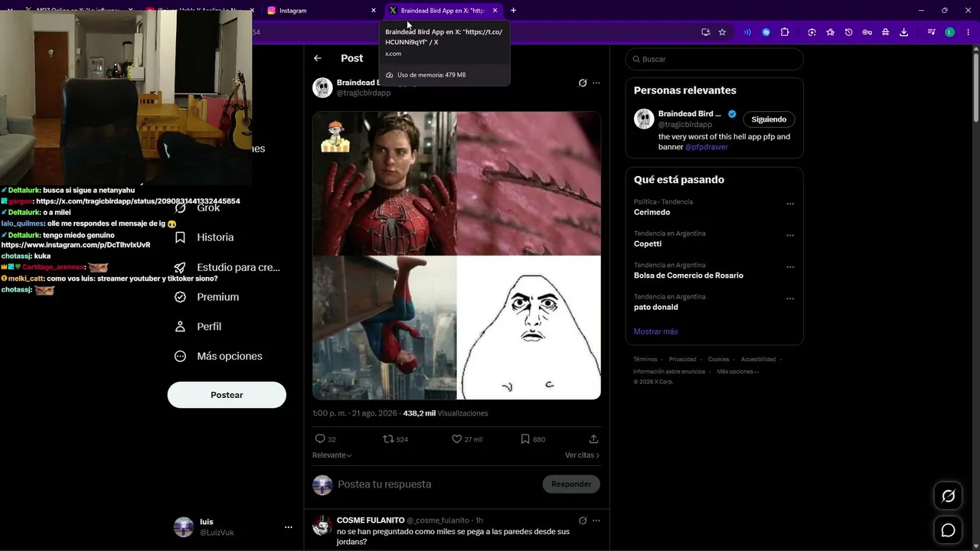Click the Braindead Bird avatar in Personas relevantes

point(644,119)
